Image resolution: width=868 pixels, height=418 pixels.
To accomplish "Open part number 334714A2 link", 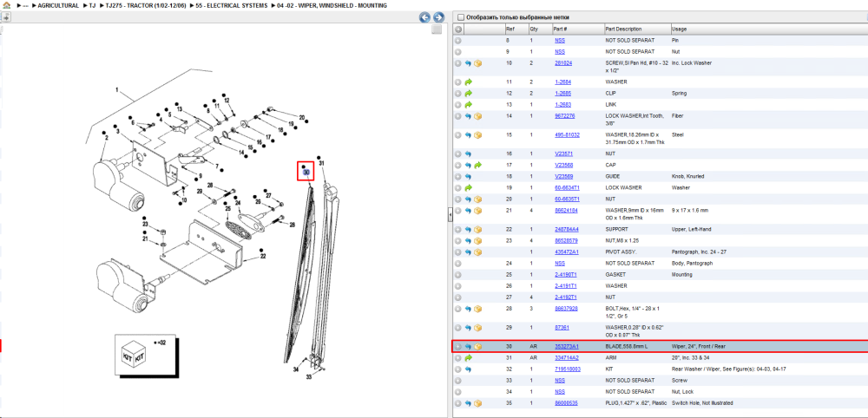I will [567, 358].
